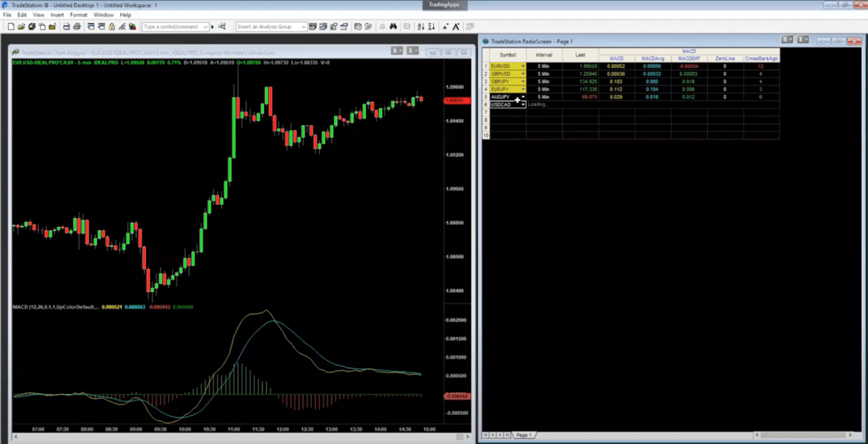
Task: Create a new workspace with the New icon
Action: click(12, 26)
